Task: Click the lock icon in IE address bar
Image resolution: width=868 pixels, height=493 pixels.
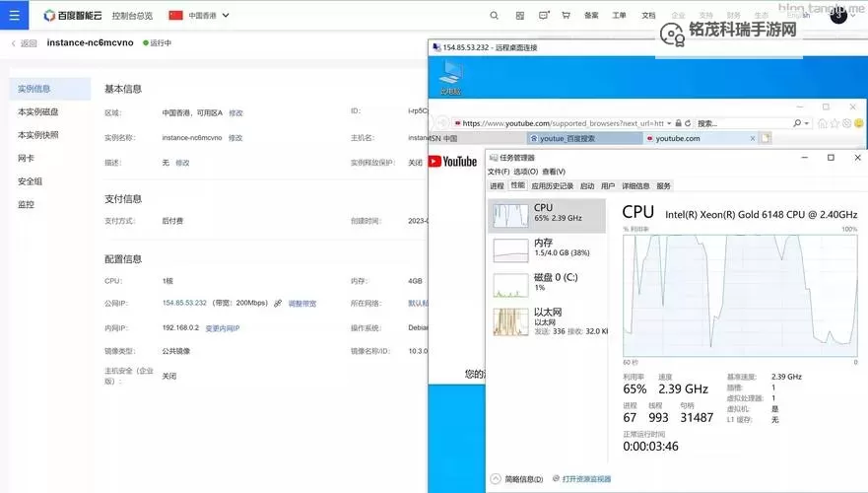Action: pos(678,123)
